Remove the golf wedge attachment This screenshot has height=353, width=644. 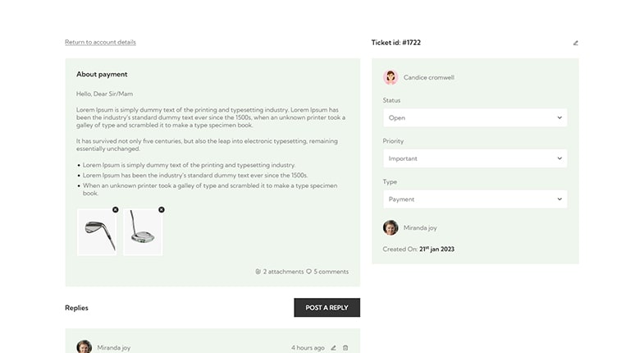click(x=116, y=209)
